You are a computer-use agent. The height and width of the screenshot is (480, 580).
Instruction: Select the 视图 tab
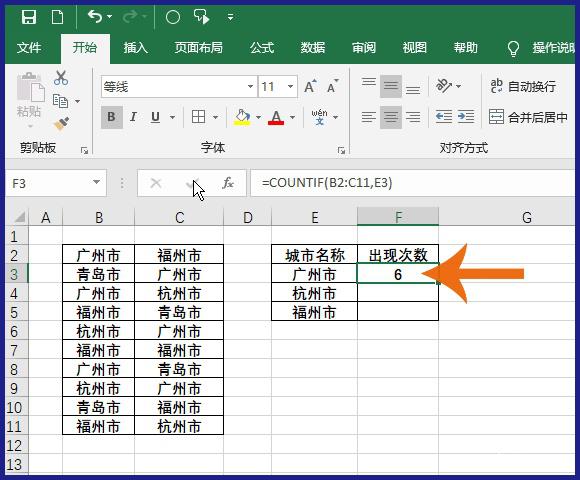pyautogui.click(x=415, y=48)
